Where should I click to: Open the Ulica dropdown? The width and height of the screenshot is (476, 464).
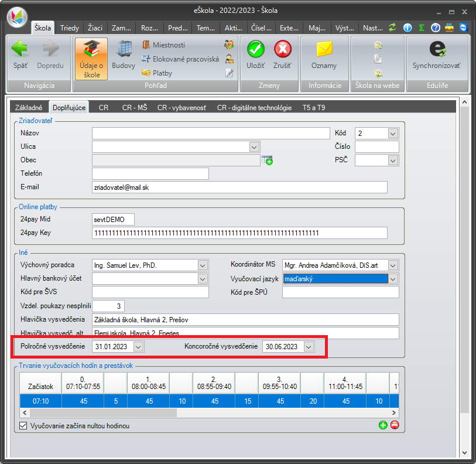coord(254,147)
